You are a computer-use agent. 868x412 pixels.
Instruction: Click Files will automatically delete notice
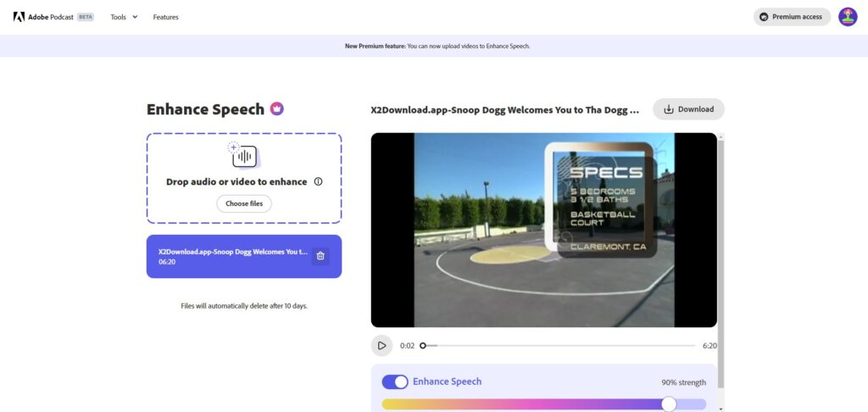[x=244, y=306]
